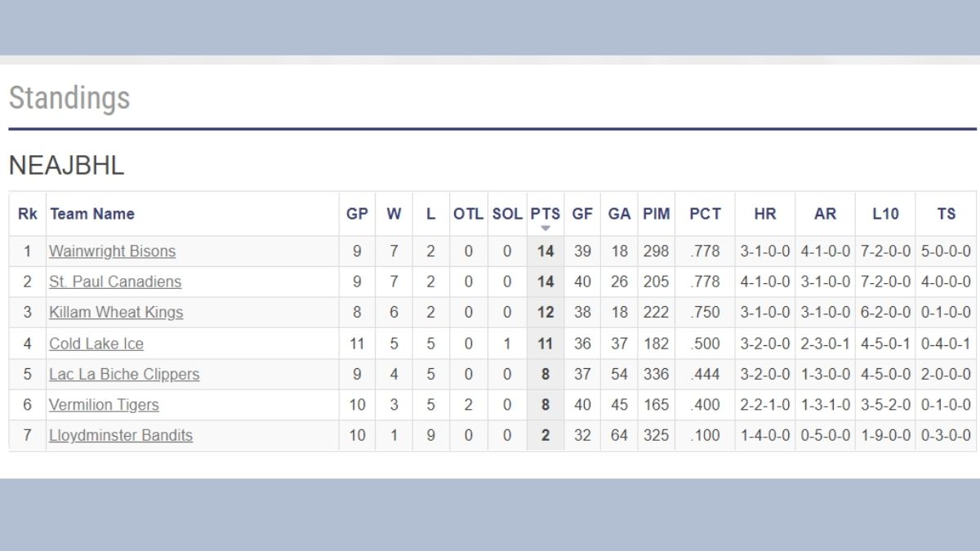Sort standings by PCT column header

705,214
